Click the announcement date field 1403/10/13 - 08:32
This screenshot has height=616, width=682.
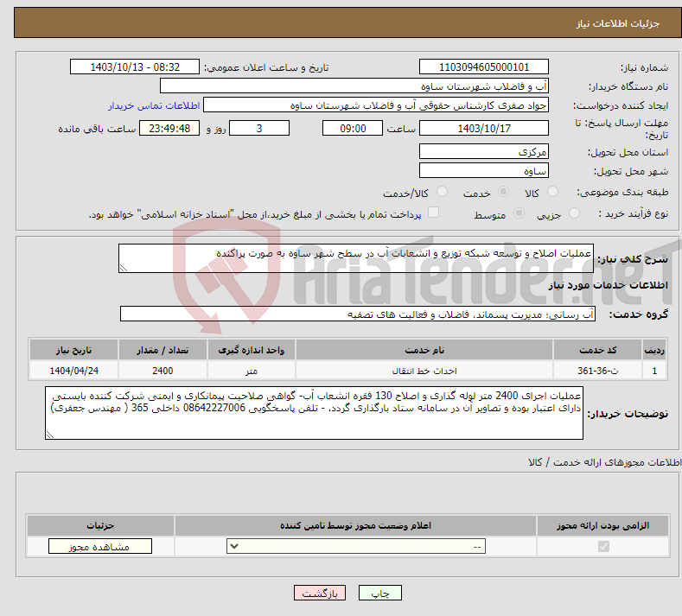[x=134, y=67]
